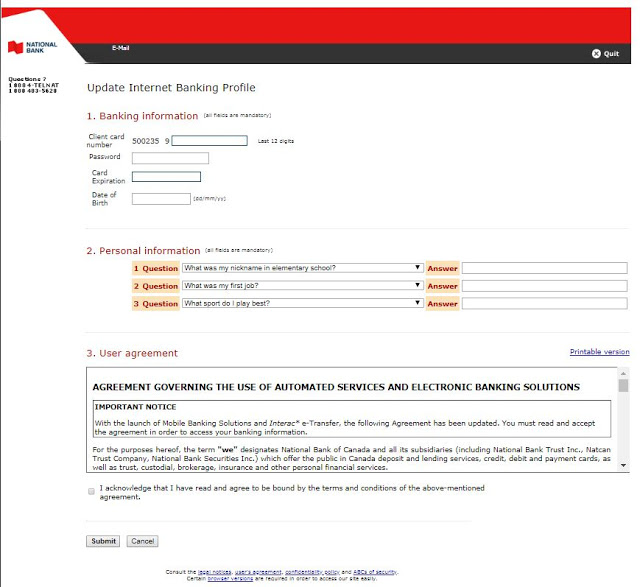
Task: Click the 500235 card prefix text
Action: tap(145, 141)
